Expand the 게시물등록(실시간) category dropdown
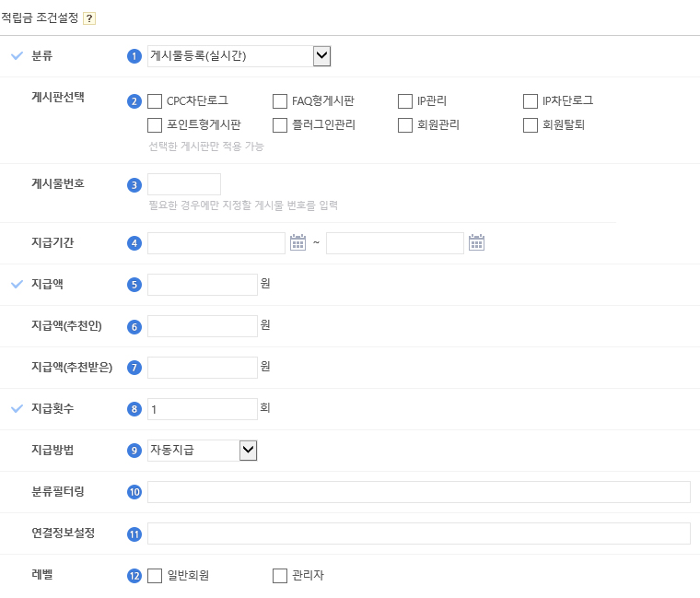Image resolution: width=700 pixels, height=598 pixels. pyautogui.click(x=239, y=56)
